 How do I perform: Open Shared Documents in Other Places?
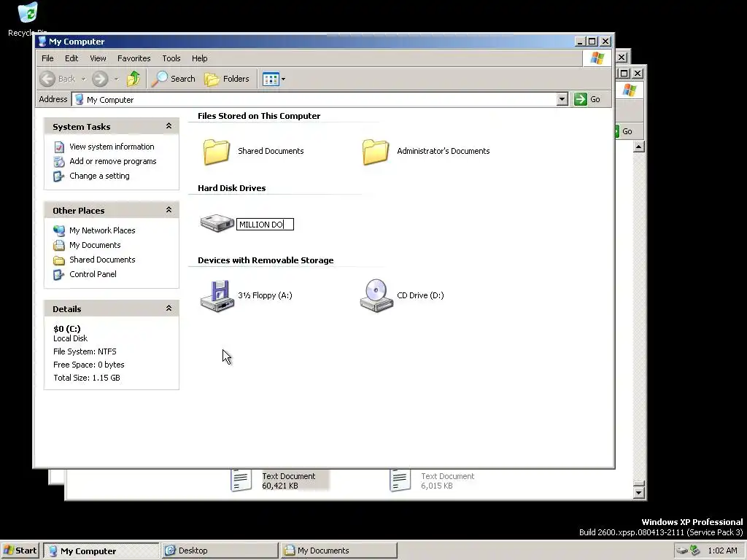click(102, 260)
